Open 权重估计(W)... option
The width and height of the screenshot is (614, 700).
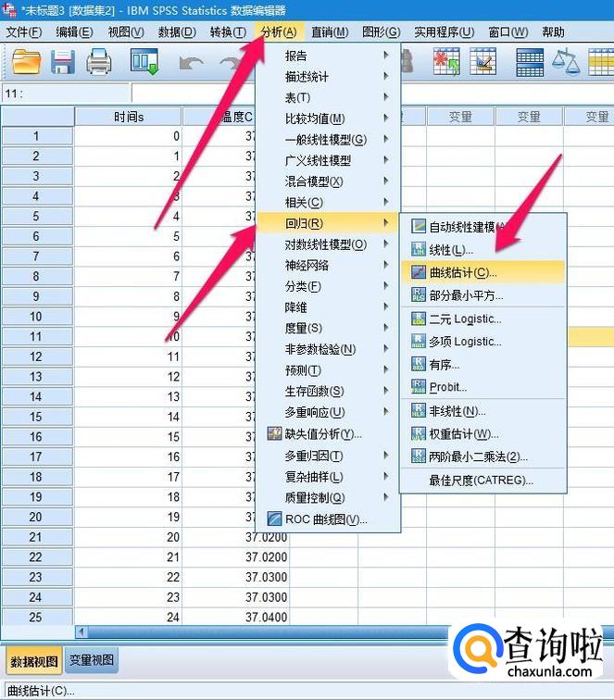coord(483,433)
